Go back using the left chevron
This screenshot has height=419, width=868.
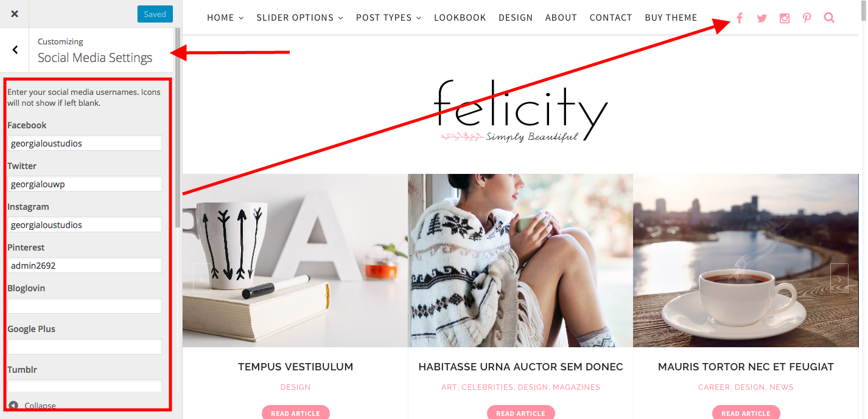(x=15, y=50)
